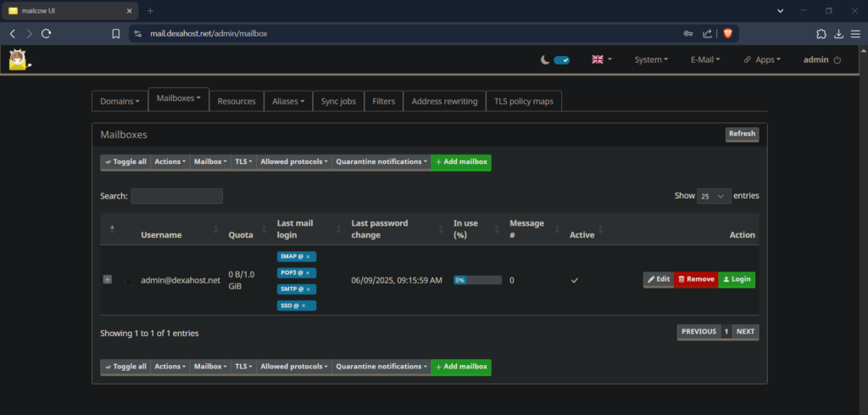Go to the Sync jobs tab
The image size is (868, 415).
(x=338, y=101)
